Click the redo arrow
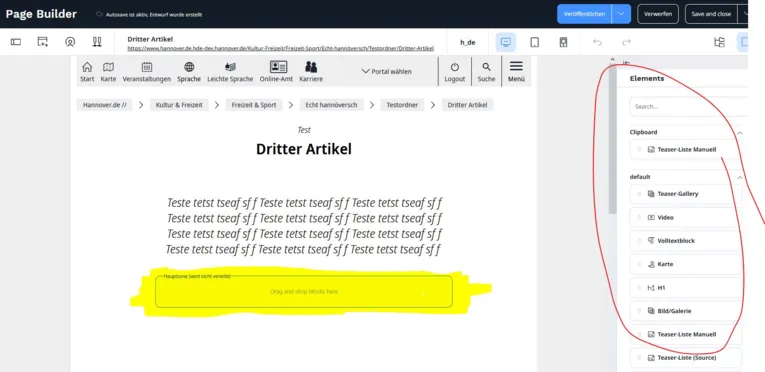 pyautogui.click(x=626, y=42)
